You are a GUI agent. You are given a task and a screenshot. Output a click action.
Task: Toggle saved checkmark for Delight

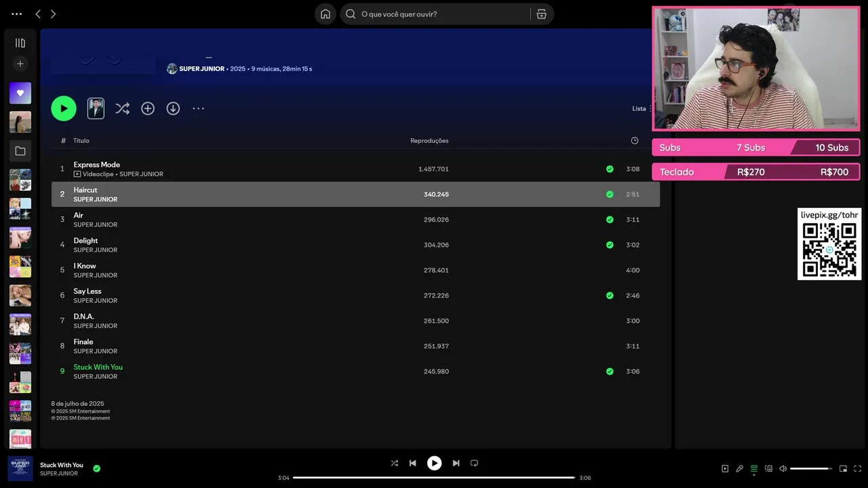click(610, 245)
